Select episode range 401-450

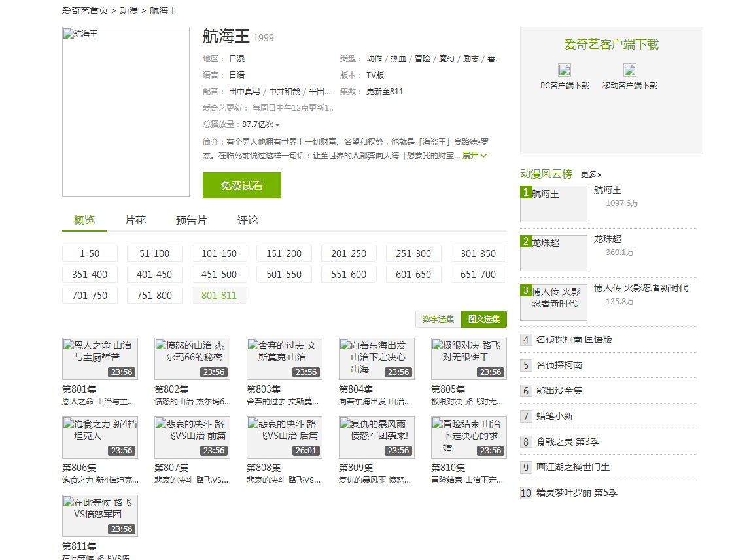click(154, 274)
